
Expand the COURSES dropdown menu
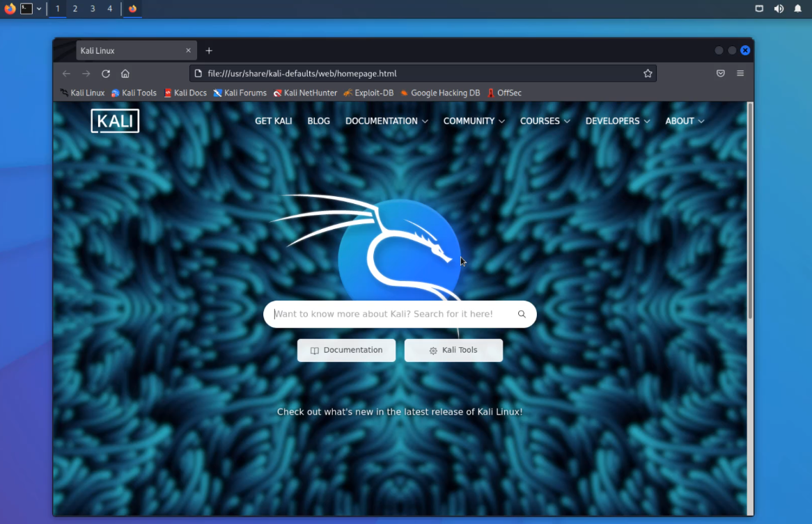coord(545,121)
